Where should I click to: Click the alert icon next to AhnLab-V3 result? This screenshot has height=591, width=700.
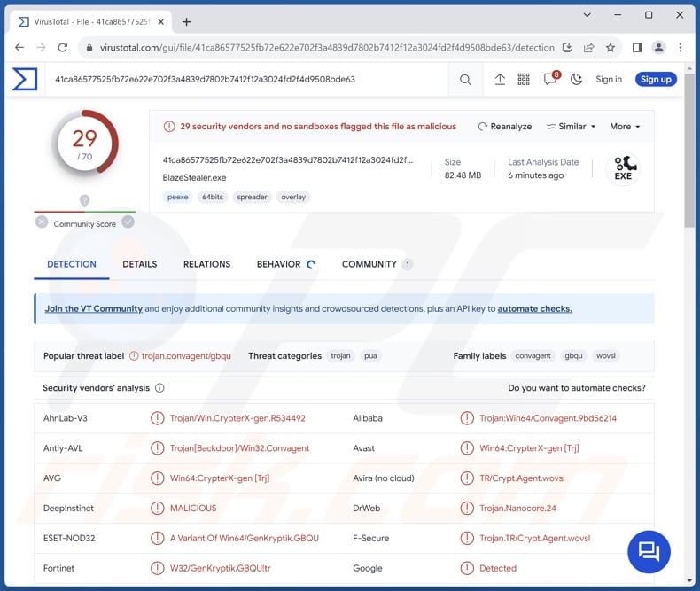tap(157, 418)
